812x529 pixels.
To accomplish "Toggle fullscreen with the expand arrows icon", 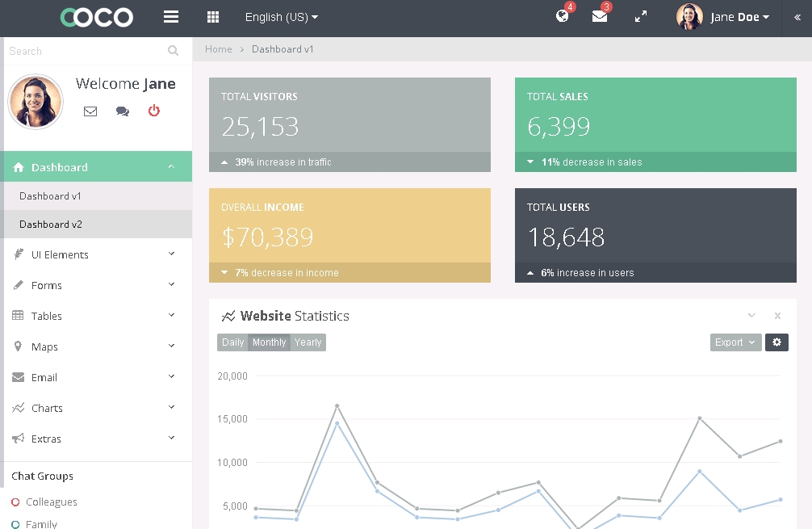I will (641, 16).
